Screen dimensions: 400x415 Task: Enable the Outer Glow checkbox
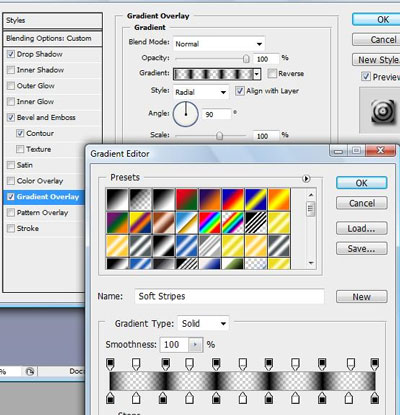11,86
